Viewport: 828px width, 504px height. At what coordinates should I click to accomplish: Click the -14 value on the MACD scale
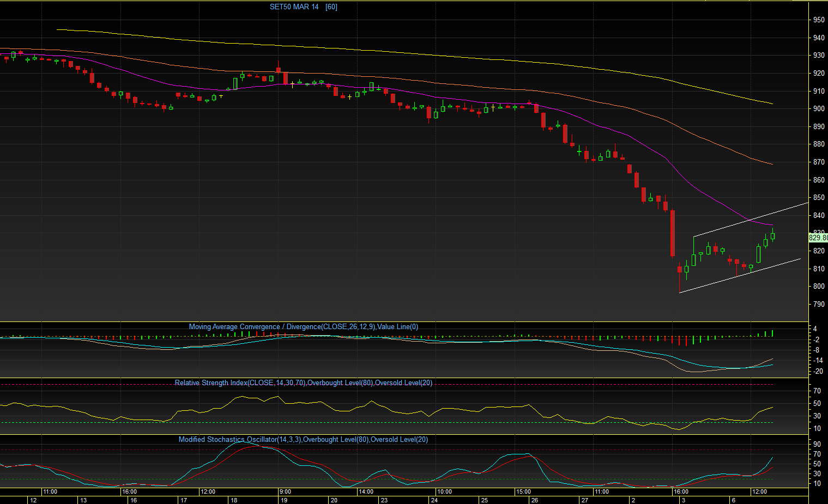[x=818, y=361]
